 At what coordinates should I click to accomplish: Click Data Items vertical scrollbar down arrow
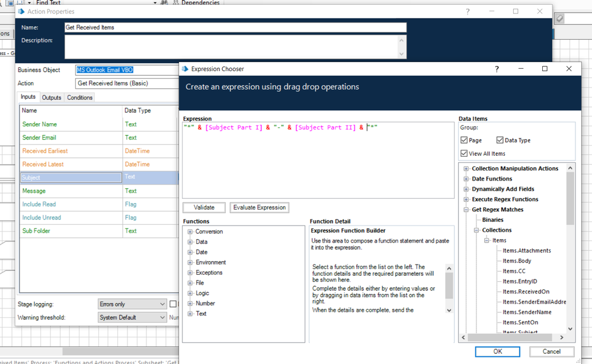pos(570,328)
